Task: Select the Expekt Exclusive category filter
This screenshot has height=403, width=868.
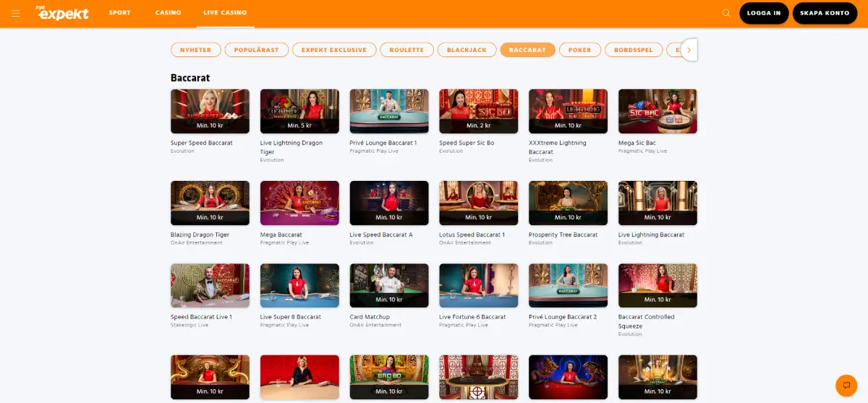Action: 334,50
